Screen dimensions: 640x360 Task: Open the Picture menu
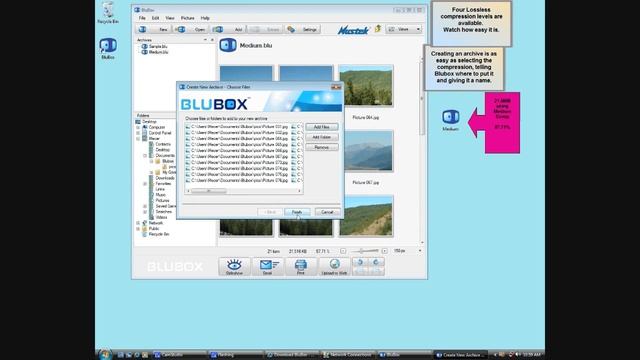coord(188,18)
